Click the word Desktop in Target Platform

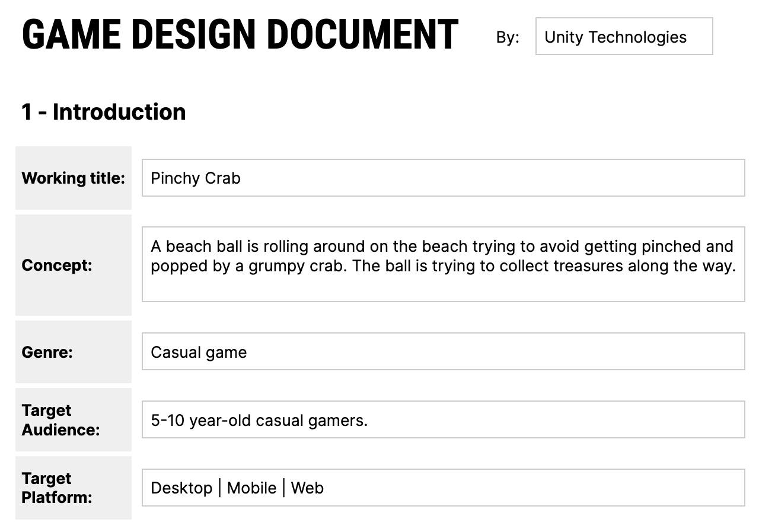point(181,488)
